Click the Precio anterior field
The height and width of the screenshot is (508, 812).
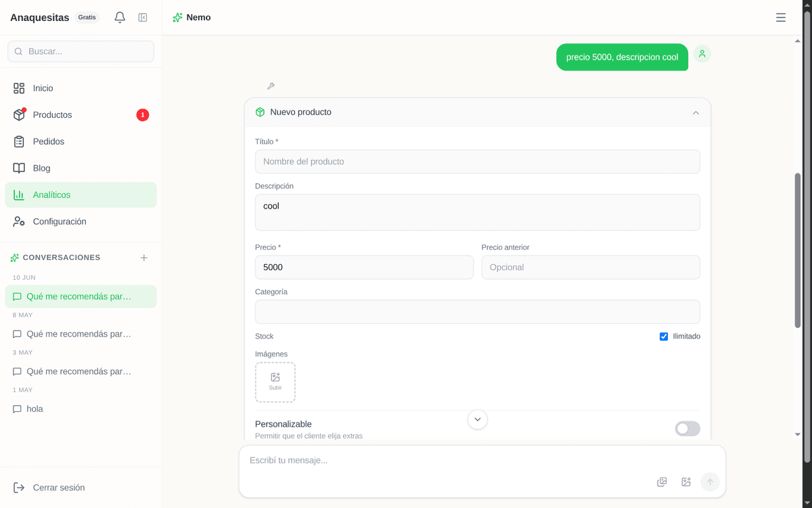click(591, 268)
